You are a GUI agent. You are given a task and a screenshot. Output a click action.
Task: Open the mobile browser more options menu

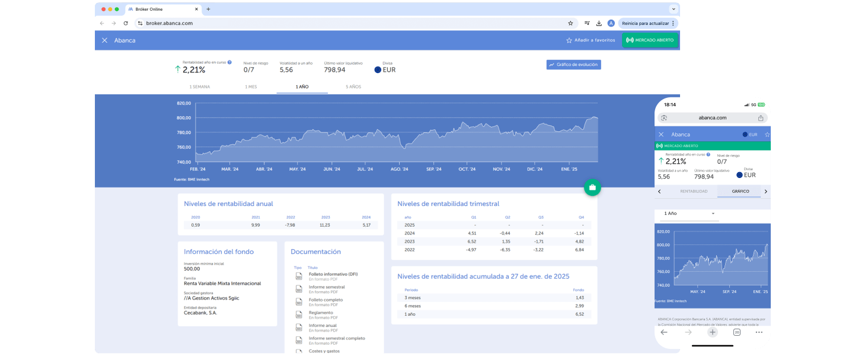tap(759, 332)
